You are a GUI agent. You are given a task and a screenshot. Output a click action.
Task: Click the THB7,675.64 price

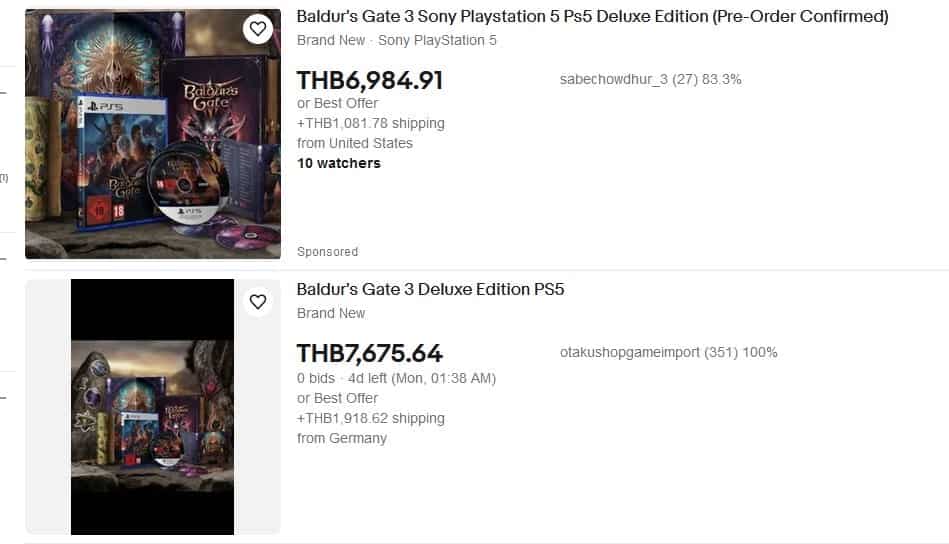(x=369, y=354)
